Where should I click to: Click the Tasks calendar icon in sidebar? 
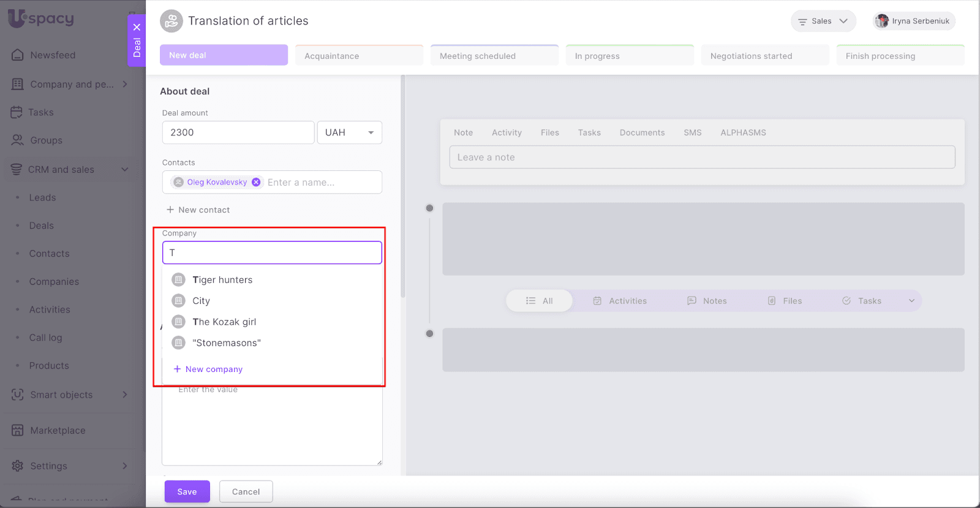tap(17, 112)
